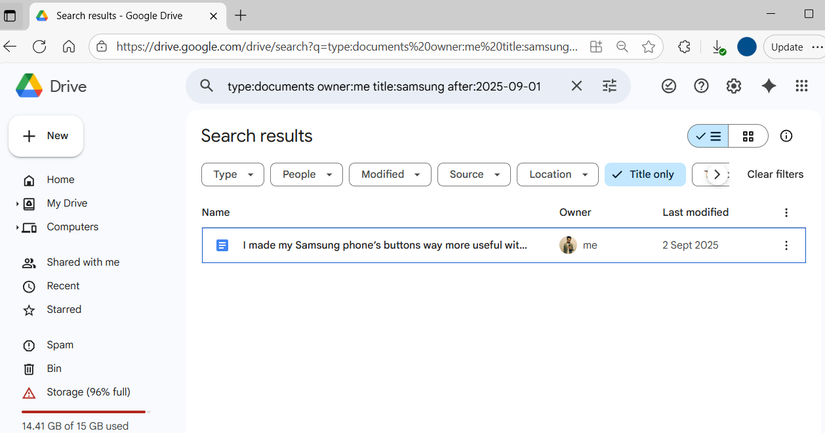Open the Samsung phone document row
Screen dimensions: 825x433
point(385,245)
